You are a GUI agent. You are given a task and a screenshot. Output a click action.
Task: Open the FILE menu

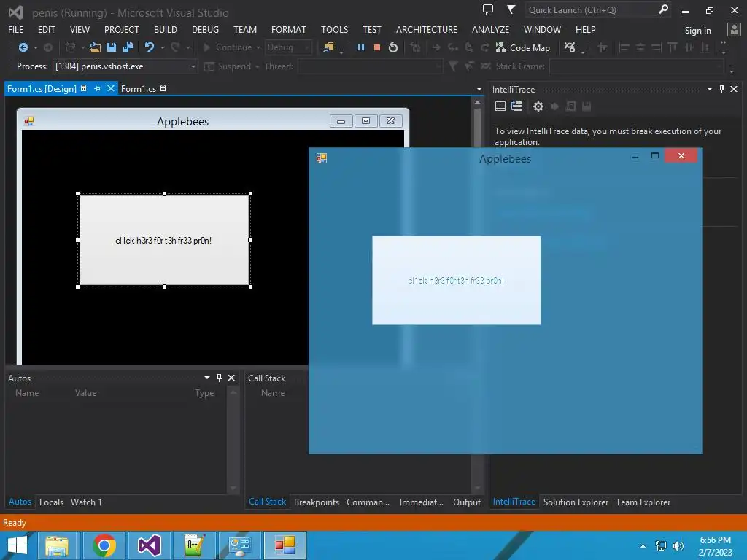[x=16, y=29]
